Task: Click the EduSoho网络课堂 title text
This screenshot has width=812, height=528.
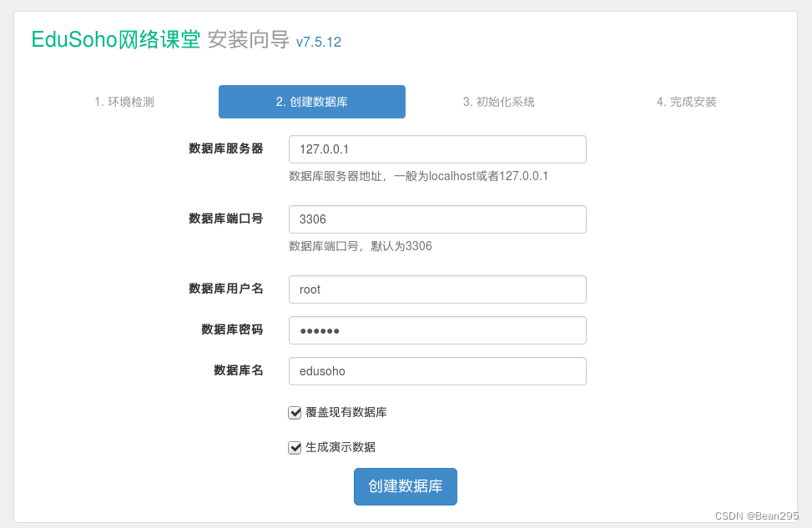Action: (x=116, y=40)
